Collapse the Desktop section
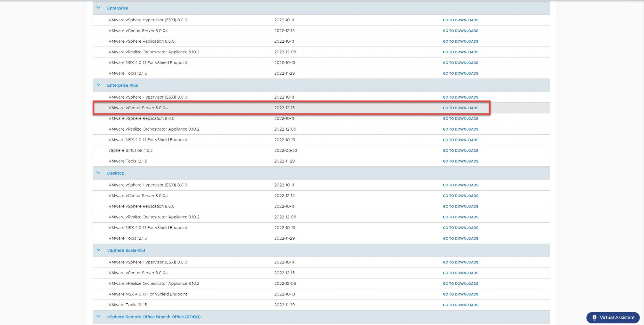 click(98, 173)
